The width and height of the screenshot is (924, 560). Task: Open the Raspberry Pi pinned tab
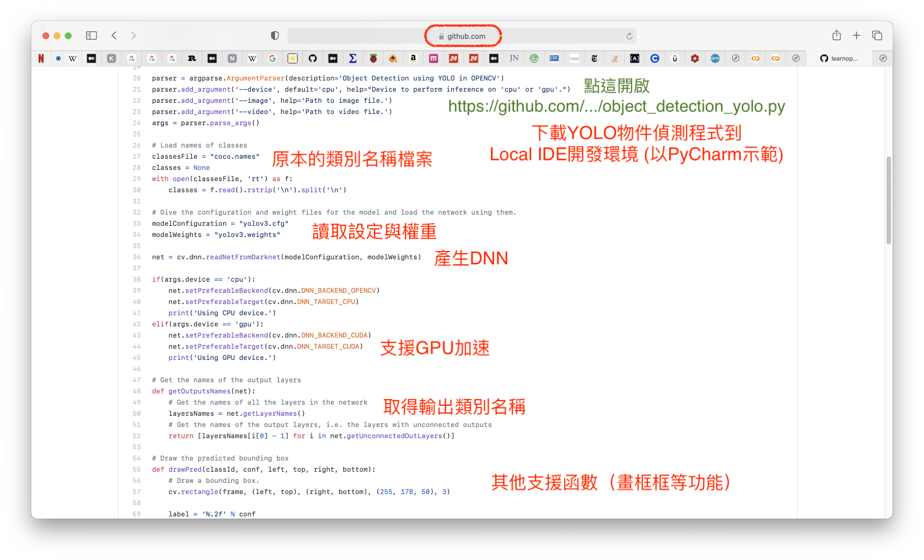coord(373,58)
